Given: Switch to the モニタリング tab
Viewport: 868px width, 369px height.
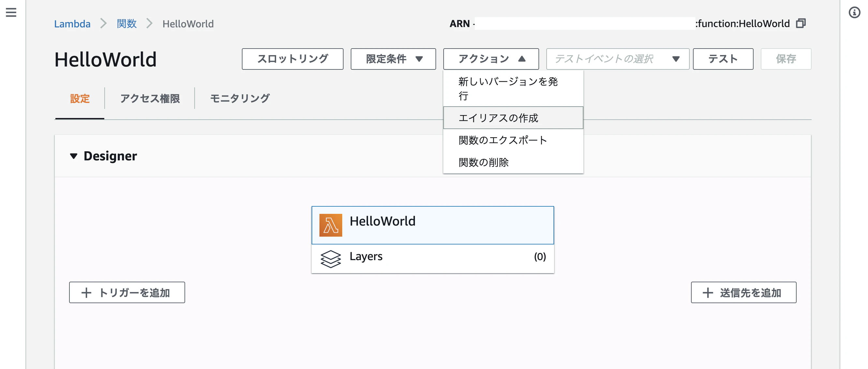Looking at the screenshot, I should point(240,98).
